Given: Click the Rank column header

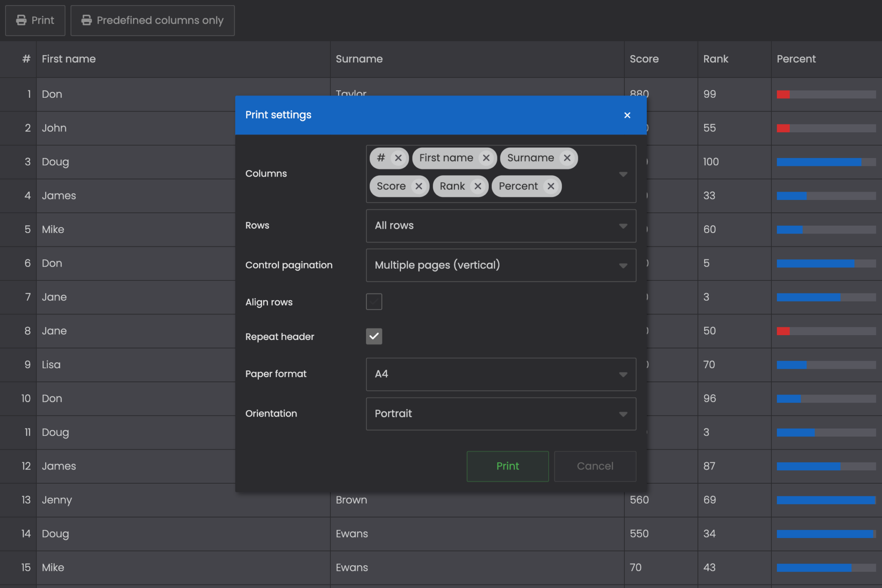Looking at the screenshot, I should (734, 59).
